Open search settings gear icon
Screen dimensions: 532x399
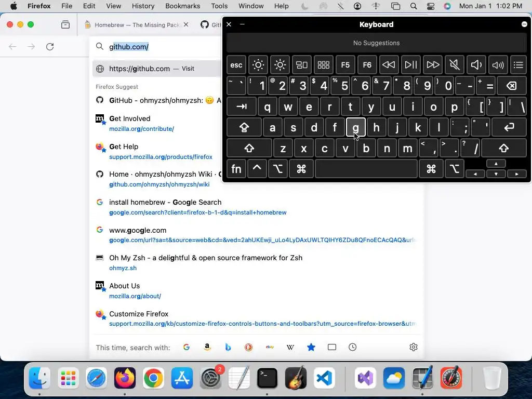[x=413, y=347]
